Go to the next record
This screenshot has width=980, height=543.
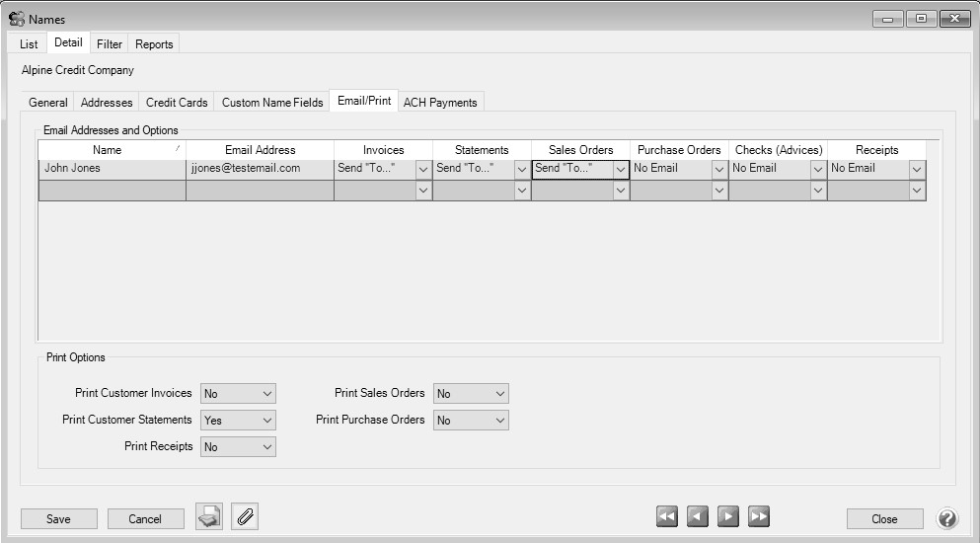pyautogui.click(x=728, y=517)
